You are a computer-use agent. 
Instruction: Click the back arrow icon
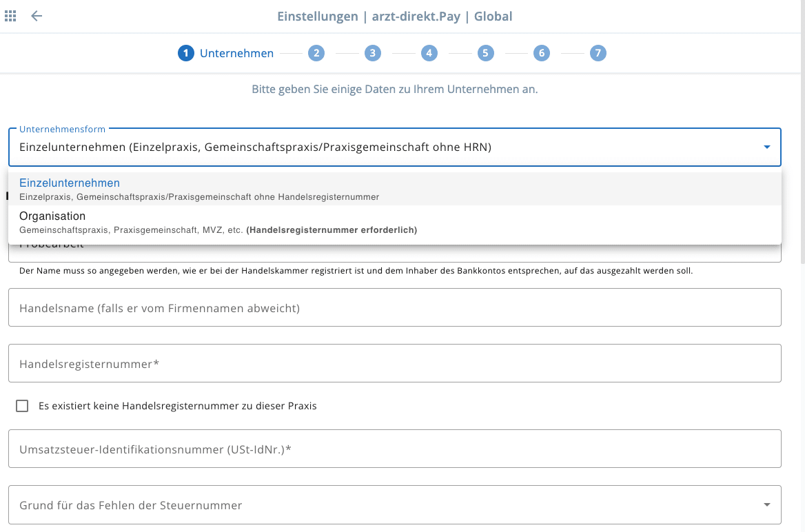[37, 16]
